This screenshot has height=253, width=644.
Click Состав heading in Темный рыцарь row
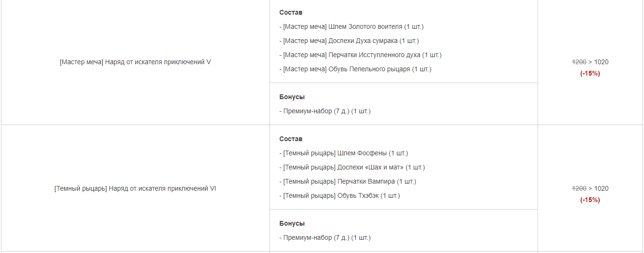pos(291,139)
